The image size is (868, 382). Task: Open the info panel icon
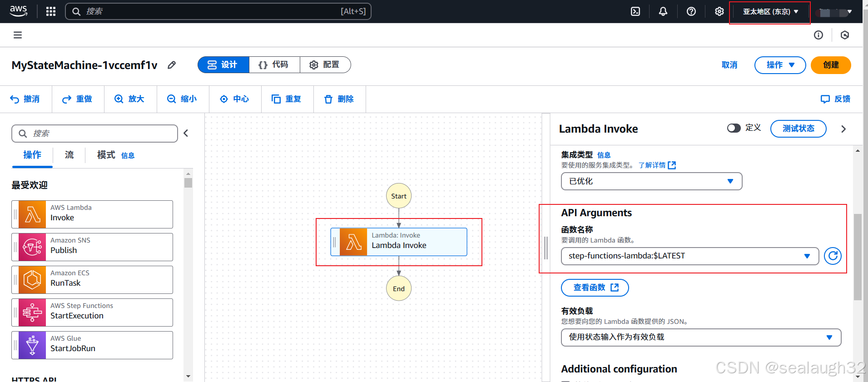[818, 35]
